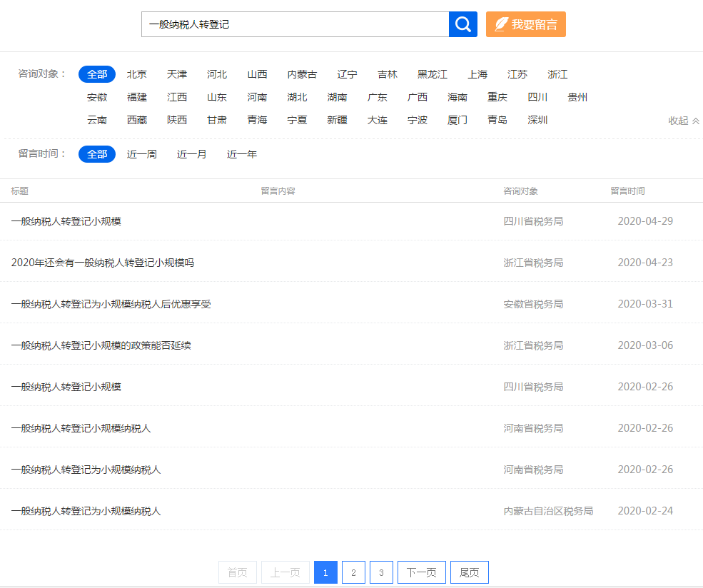Choose 海南 as consultation target
The image size is (703, 588).
457,97
